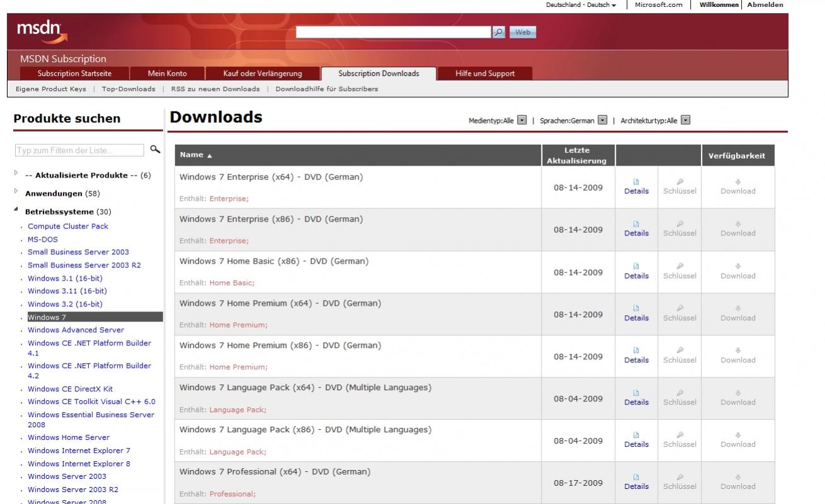
Task: Click Schlüssel for Windows 7 Enterprise (x64)
Action: tap(680, 187)
